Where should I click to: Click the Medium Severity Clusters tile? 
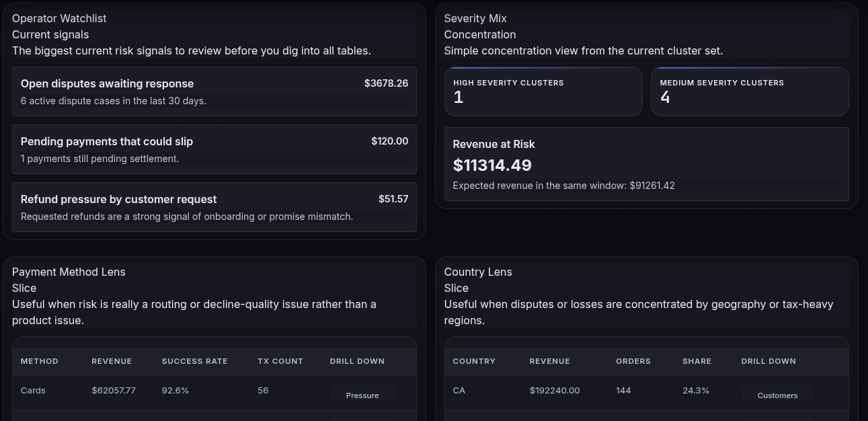[x=750, y=91]
